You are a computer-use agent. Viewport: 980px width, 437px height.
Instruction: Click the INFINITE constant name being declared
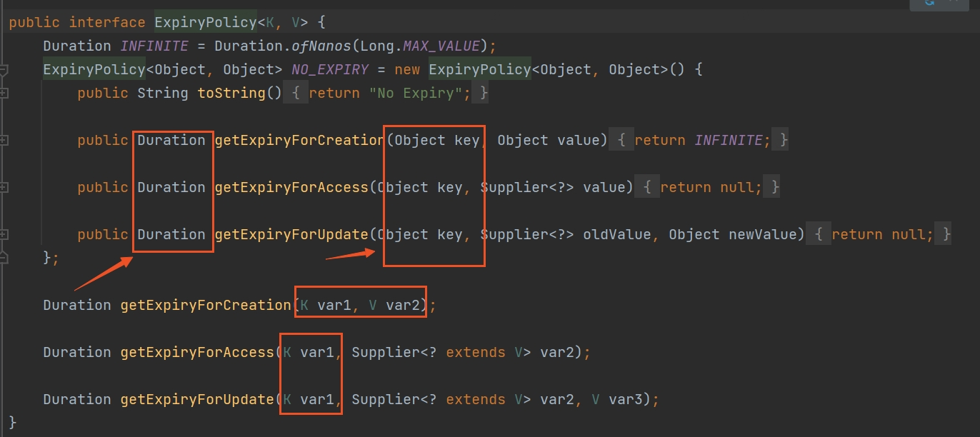click(154, 46)
